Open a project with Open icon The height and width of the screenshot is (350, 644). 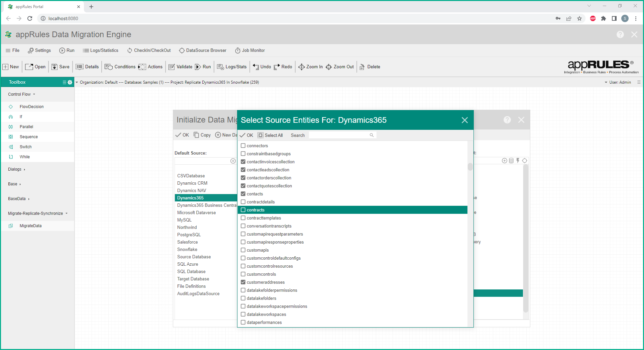[x=35, y=67]
